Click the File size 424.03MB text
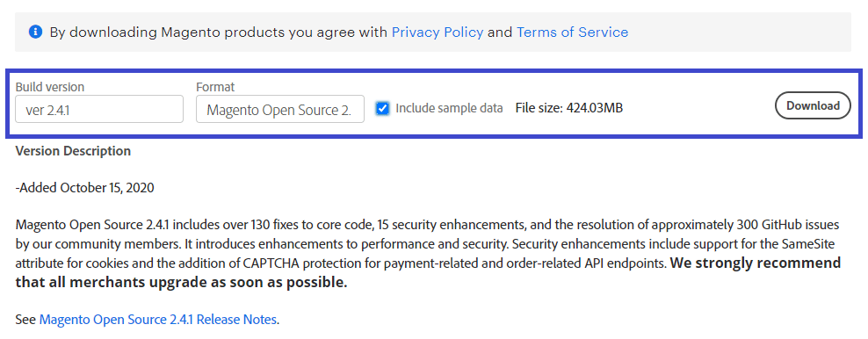 (x=569, y=108)
